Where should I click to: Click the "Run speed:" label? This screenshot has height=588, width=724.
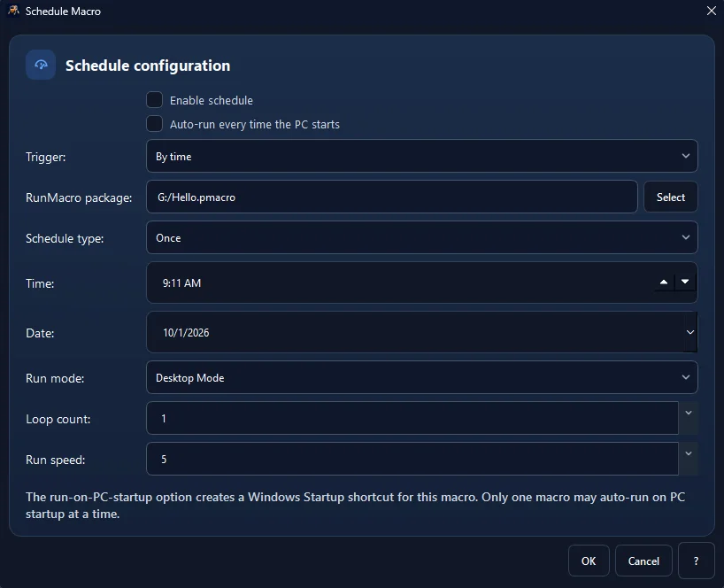(x=56, y=460)
